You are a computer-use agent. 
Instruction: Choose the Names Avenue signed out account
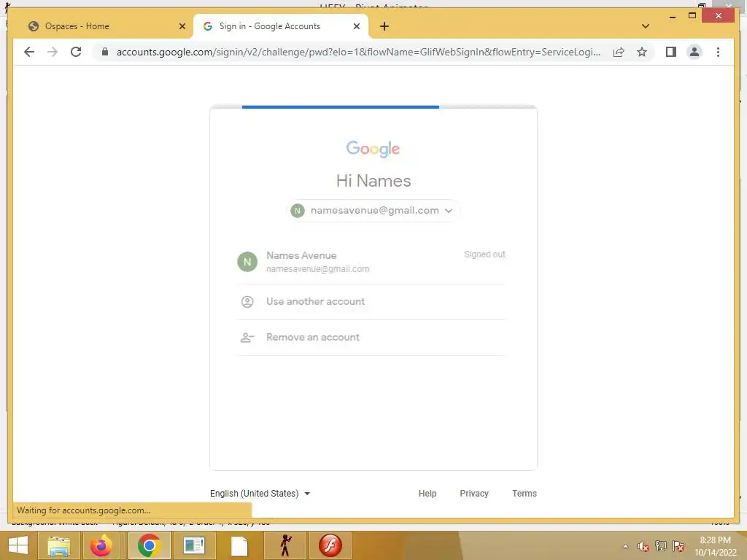pos(371,262)
